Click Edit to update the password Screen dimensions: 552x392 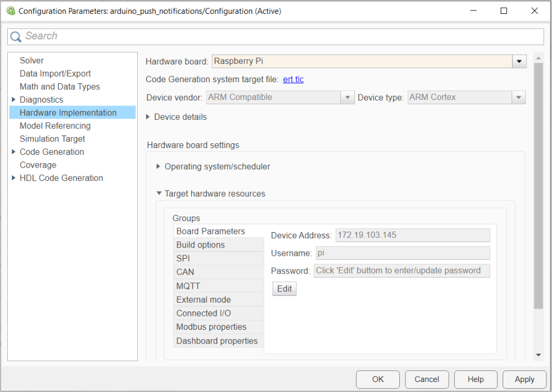[x=284, y=288]
